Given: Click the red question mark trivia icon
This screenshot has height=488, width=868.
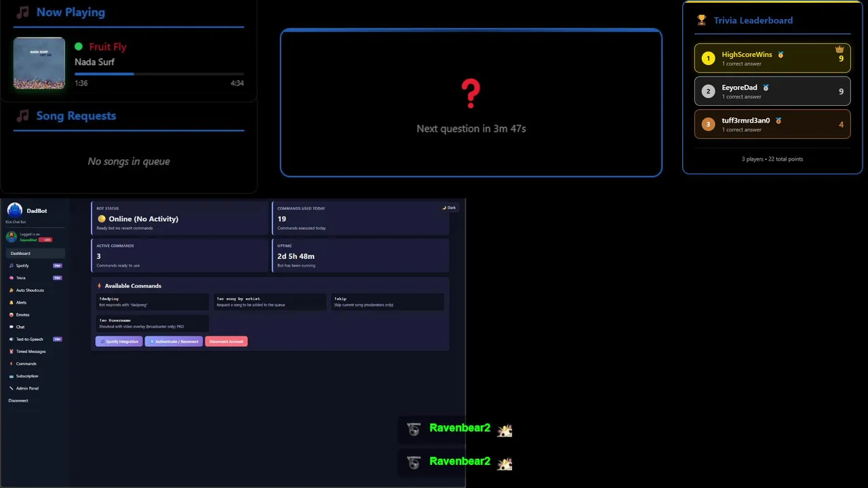Looking at the screenshot, I should coord(471,94).
